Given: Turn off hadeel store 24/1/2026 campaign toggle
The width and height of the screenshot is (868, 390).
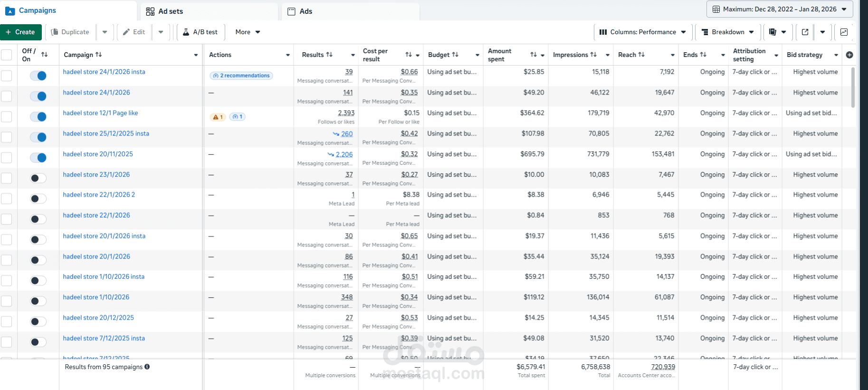Looking at the screenshot, I should click(x=38, y=96).
